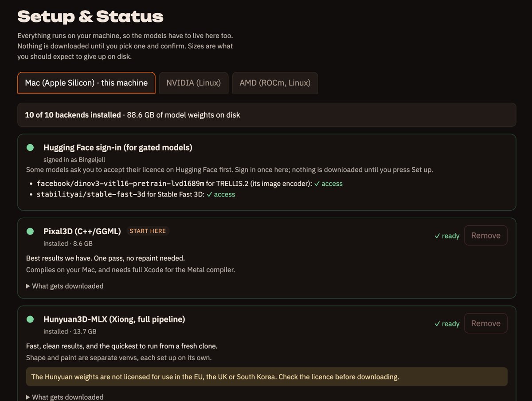Click the green status dot beside Pixal3D
This screenshot has height=401, width=532.
(30, 231)
